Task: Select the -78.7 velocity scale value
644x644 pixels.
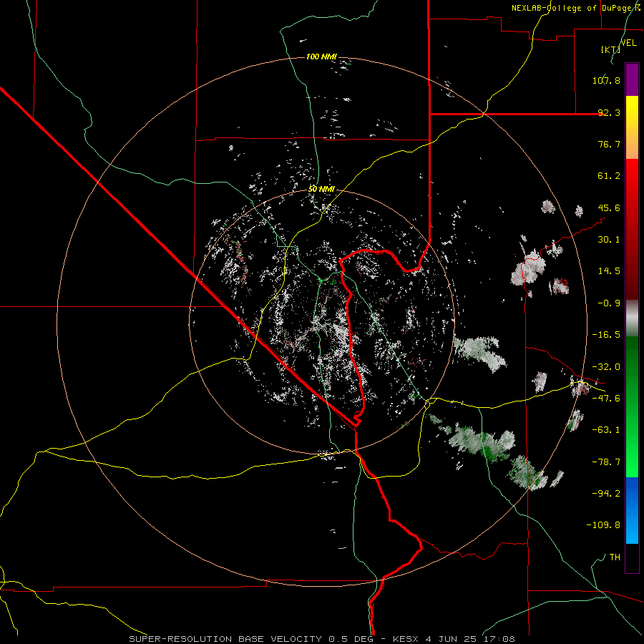Action: point(606,462)
